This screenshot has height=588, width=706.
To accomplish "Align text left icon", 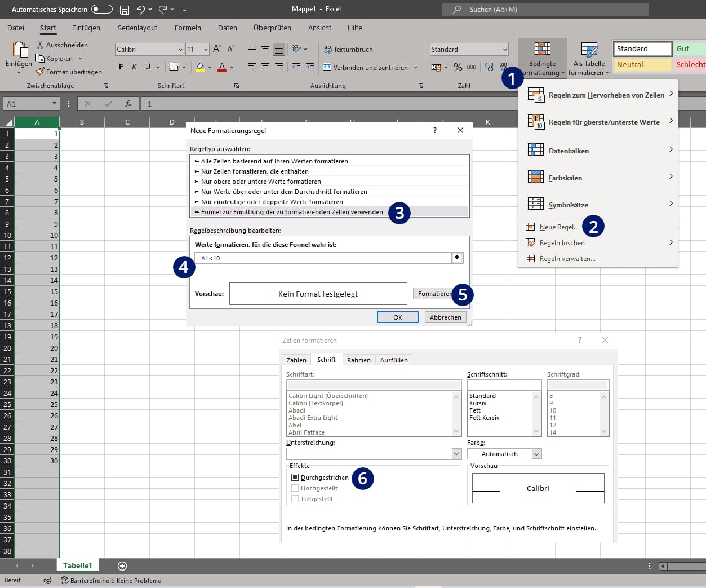I will tap(251, 67).
